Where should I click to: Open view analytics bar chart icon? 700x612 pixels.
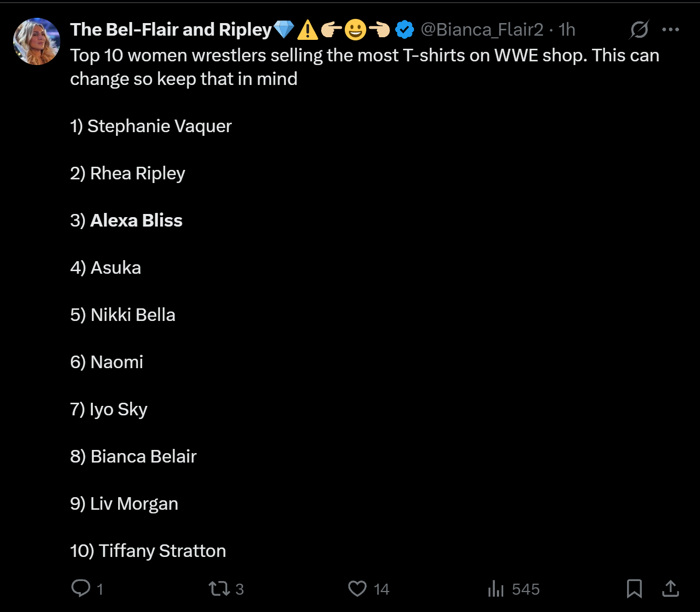pos(496,588)
